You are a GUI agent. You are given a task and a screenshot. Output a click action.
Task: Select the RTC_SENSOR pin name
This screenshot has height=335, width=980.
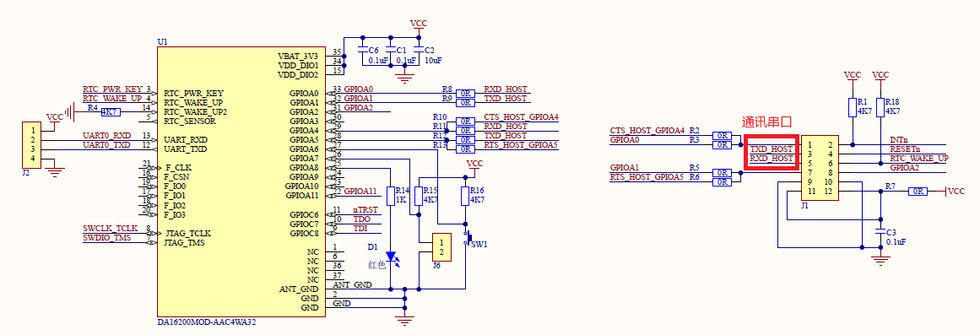pos(190,122)
